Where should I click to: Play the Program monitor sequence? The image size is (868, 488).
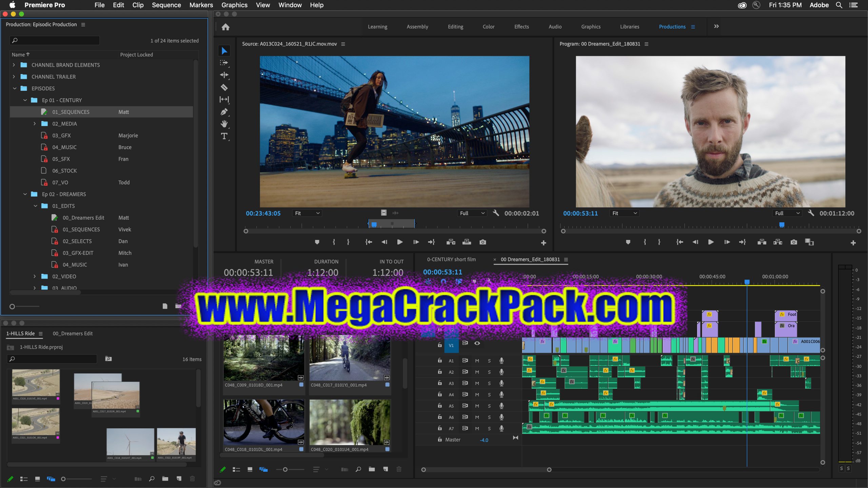(x=711, y=242)
